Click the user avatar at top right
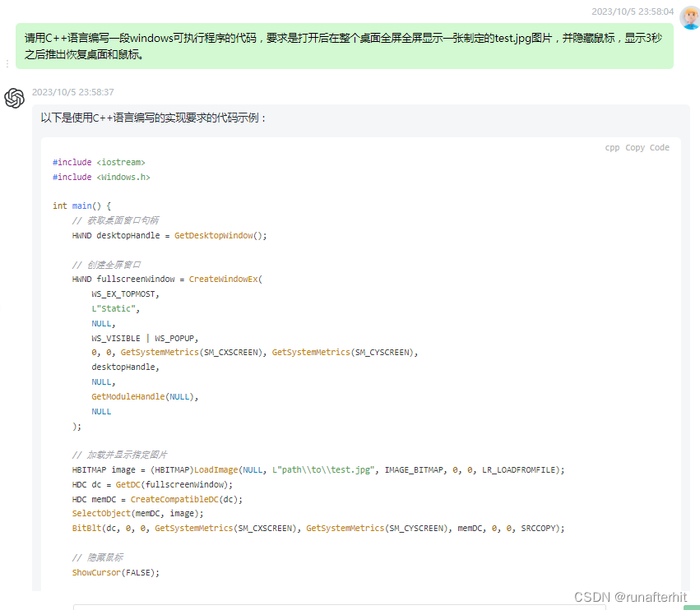This screenshot has width=700, height=610. point(689,16)
